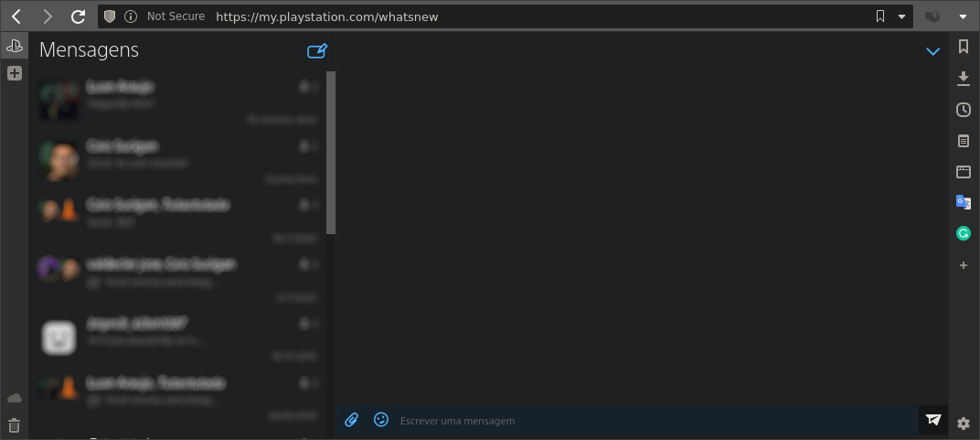The height and width of the screenshot is (440, 980).
Task: Open the Window panel icon
Action: pos(964,171)
